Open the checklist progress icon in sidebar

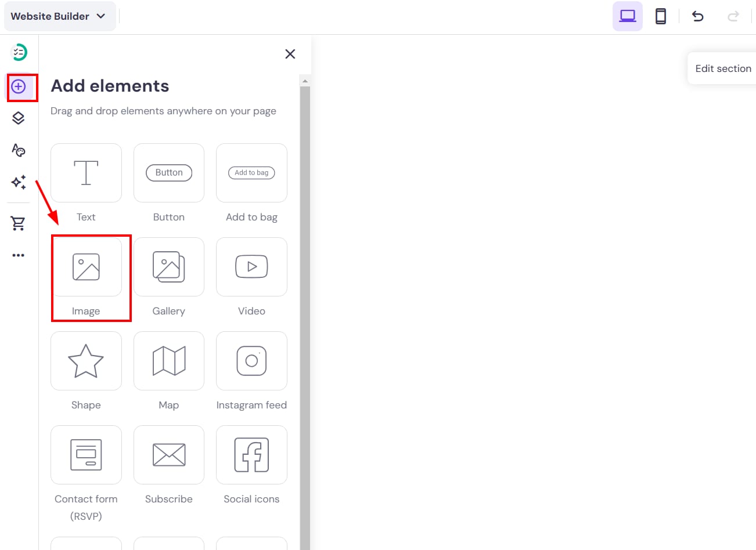coord(19,52)
